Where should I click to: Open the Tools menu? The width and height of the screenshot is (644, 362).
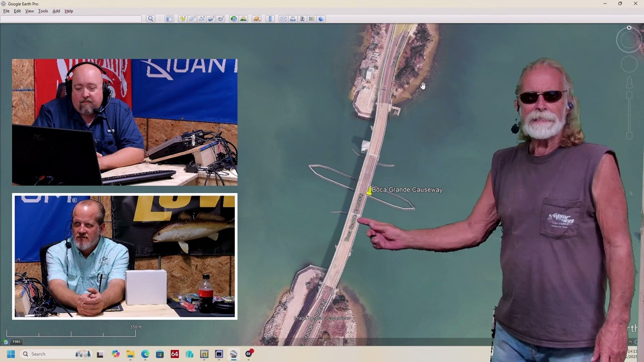43,11
